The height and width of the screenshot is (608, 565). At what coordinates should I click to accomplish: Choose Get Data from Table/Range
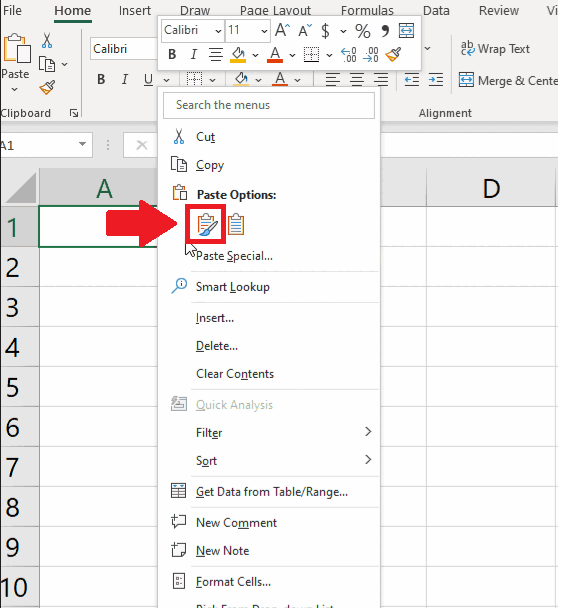[x=270, y=492]
